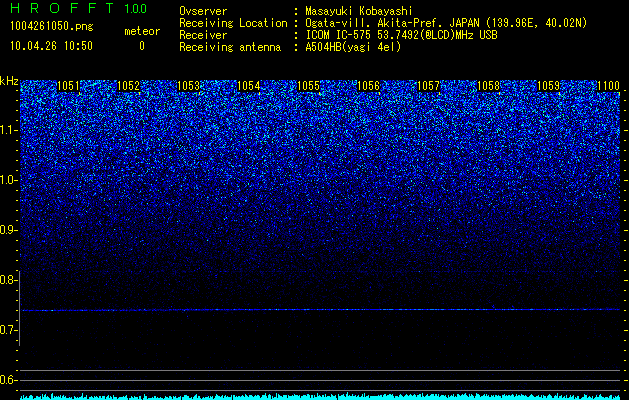Screen dimensions: 629x400
Task: Click the 1052 time marker
Action: [128, 86]
